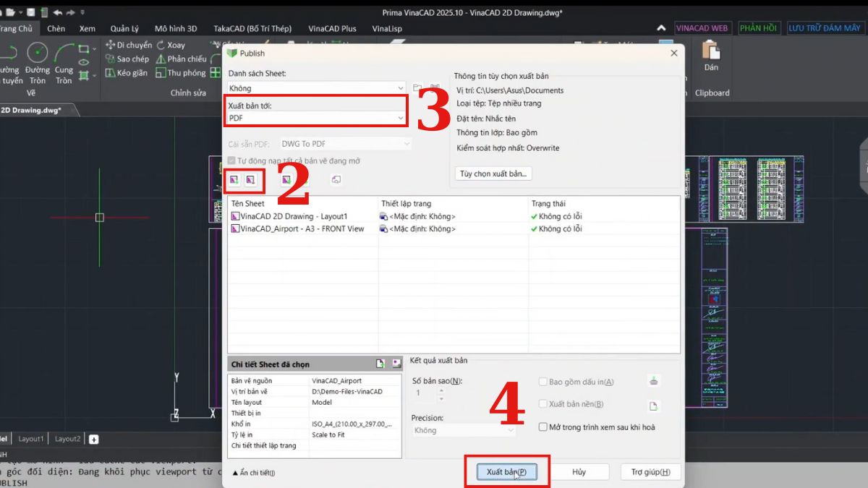Open the TakaCAD (Bố Trí Thép) tab

[x=252, y=29]
